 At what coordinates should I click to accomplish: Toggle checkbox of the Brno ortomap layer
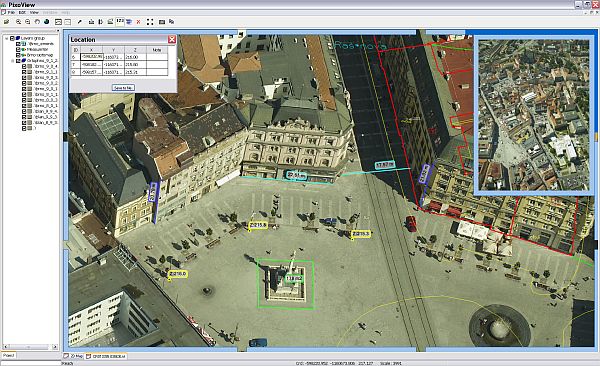click(x=18, y=55)
